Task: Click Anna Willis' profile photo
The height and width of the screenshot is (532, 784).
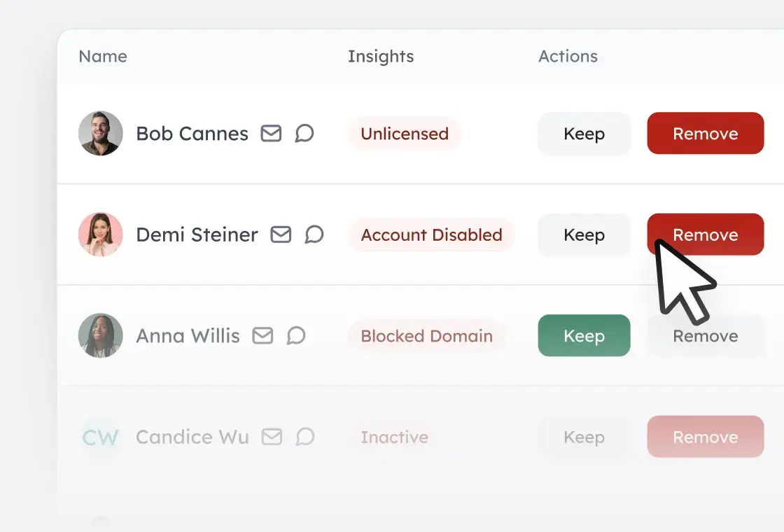Action: pyautogui.click(x=101, y=336)
